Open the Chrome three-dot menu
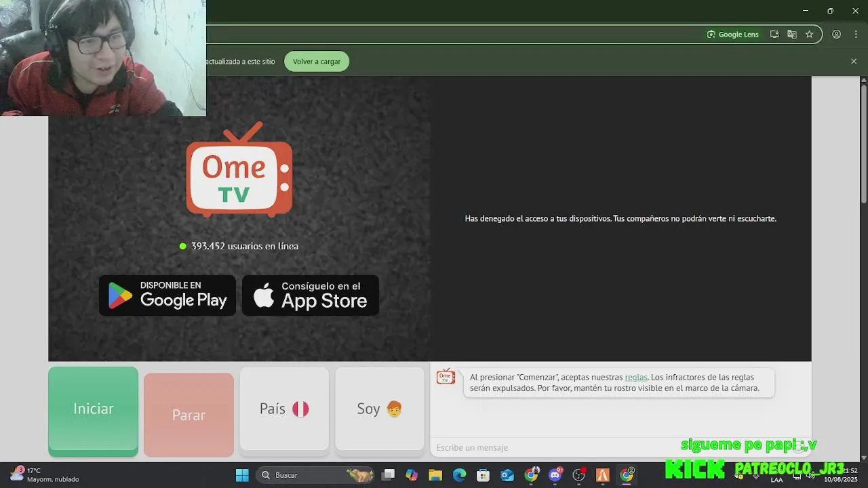 tap(856, 34)
